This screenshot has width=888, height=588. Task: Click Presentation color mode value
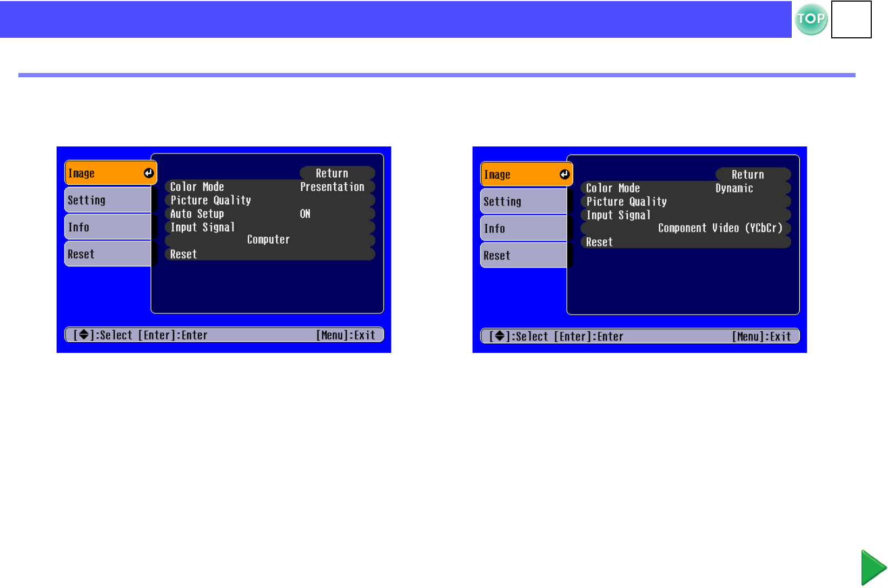click(x=332, y=186)
